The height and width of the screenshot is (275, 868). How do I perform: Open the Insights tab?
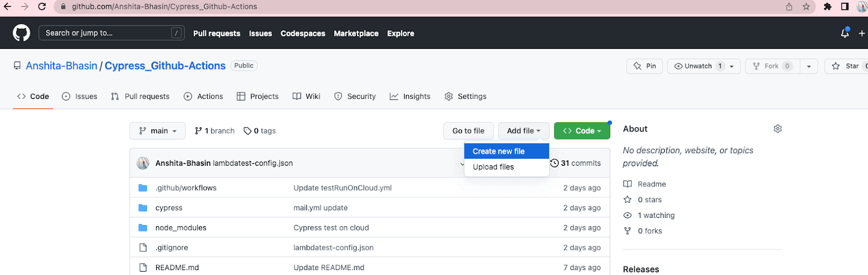pos(410,96)
